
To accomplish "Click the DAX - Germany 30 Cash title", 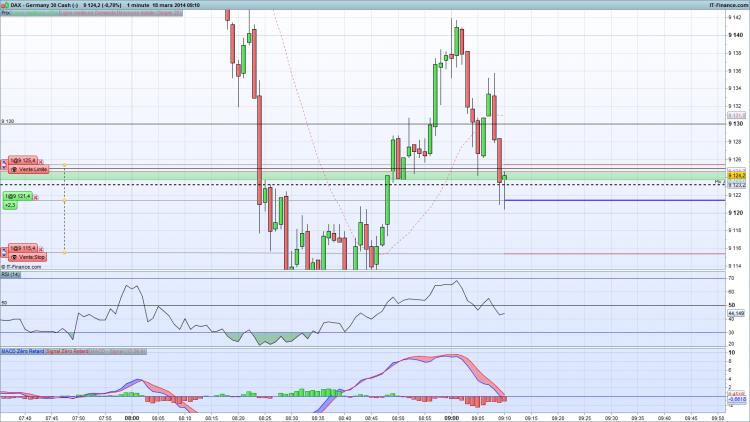I will [44, 5].
